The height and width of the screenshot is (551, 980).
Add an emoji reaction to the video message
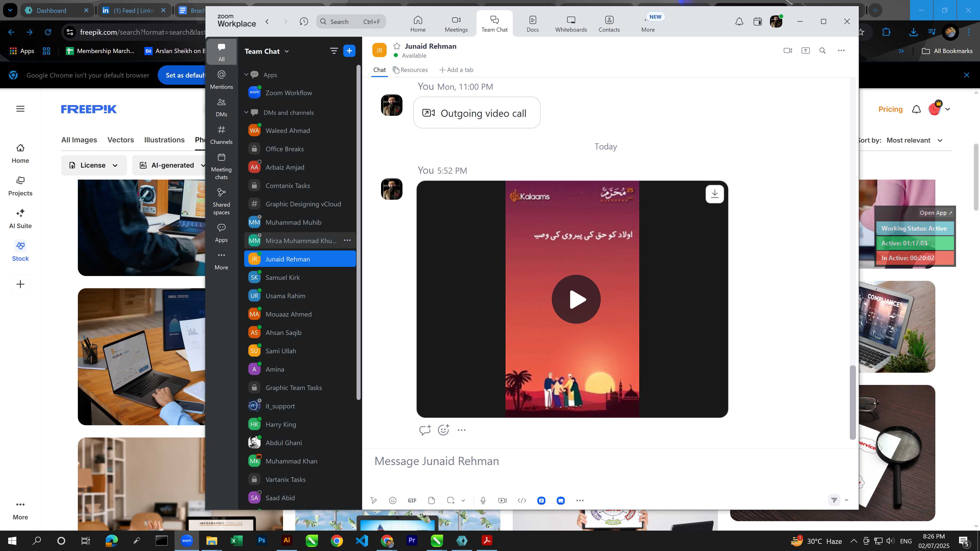(443, 430)
